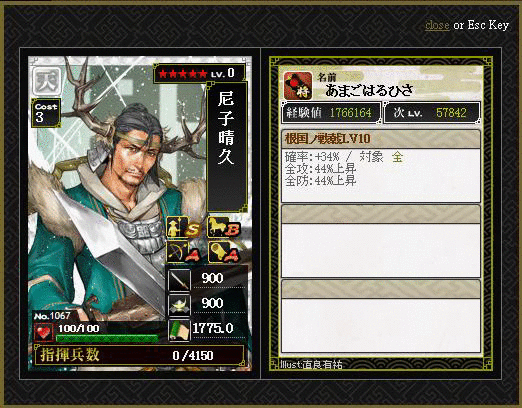Select the empty third skill slot header

click(x=381, y=289)
